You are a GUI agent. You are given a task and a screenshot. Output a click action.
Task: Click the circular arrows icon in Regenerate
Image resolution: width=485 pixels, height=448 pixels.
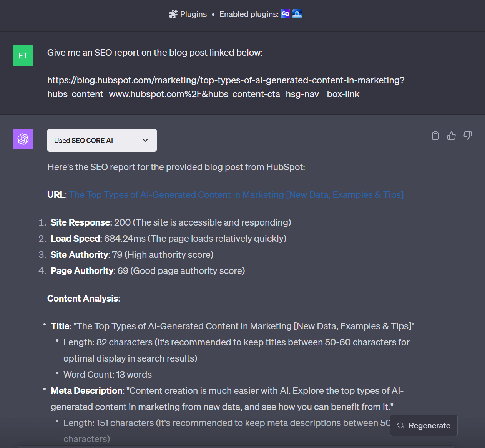pos(400,425)
